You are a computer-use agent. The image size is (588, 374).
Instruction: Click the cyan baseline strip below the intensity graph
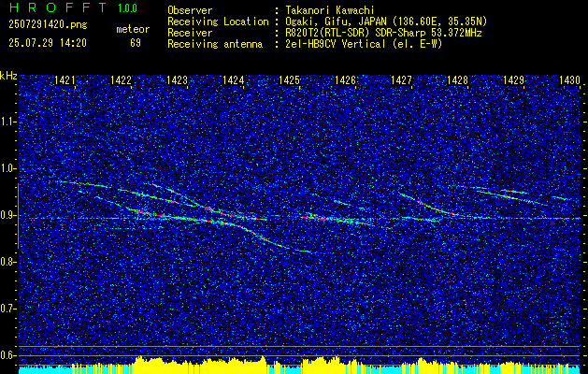click(x=300, y=370)
